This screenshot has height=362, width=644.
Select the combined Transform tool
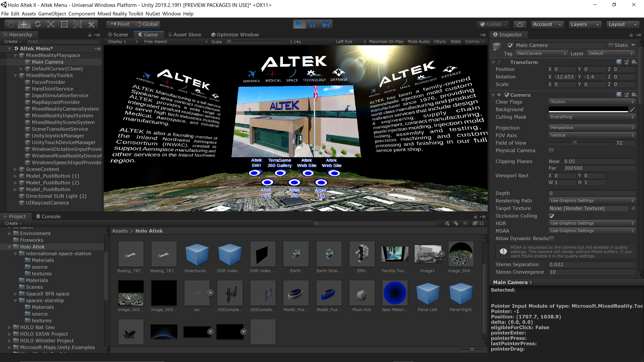pyautogui.click(x=77, y=24)
